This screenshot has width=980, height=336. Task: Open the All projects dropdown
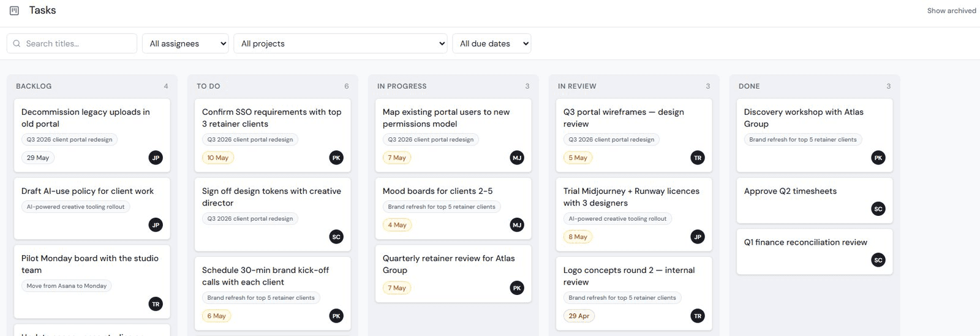click(x=341, y=44)
